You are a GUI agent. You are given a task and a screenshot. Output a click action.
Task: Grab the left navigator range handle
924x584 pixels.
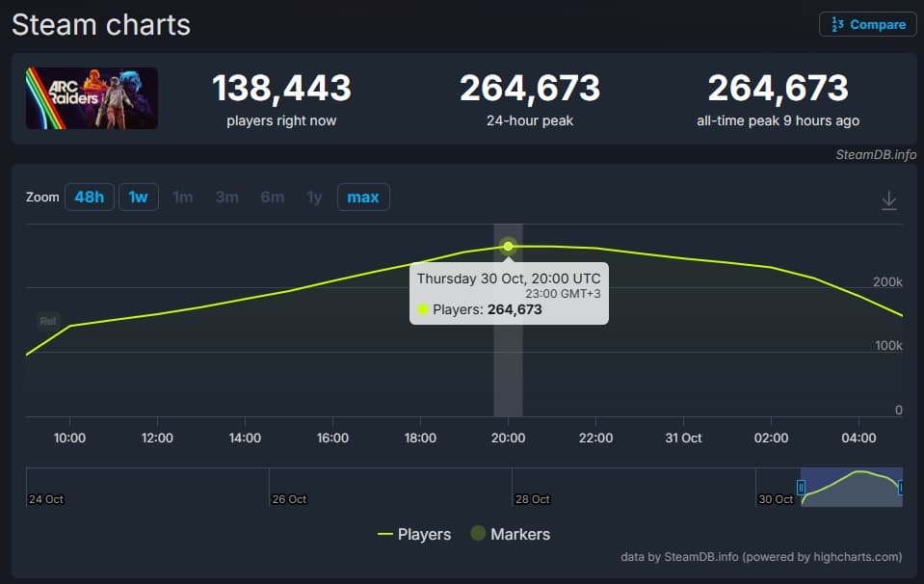pos(801,488)
